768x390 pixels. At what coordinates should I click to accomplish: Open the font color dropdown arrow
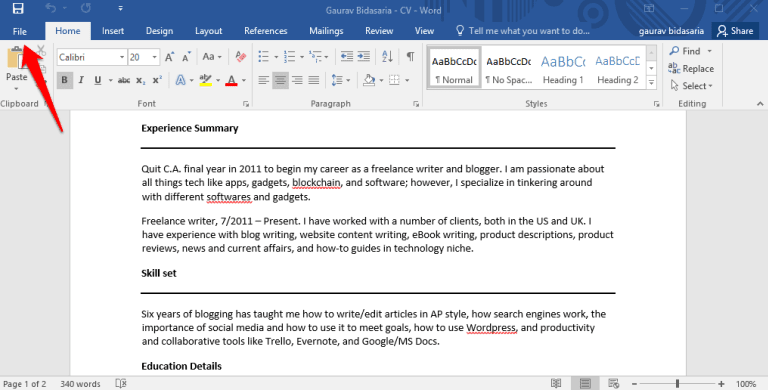[244, 80]
